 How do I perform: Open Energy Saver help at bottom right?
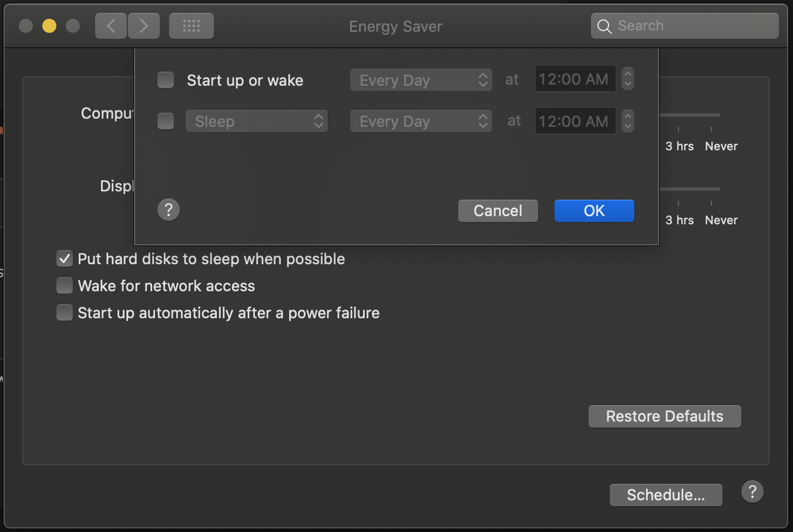click(752, 491)
